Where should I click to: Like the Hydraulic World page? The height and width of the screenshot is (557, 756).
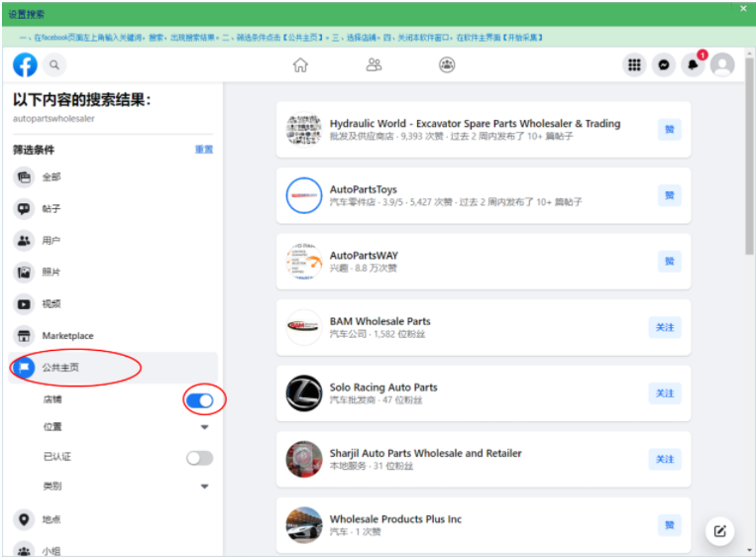pos(670,129)
